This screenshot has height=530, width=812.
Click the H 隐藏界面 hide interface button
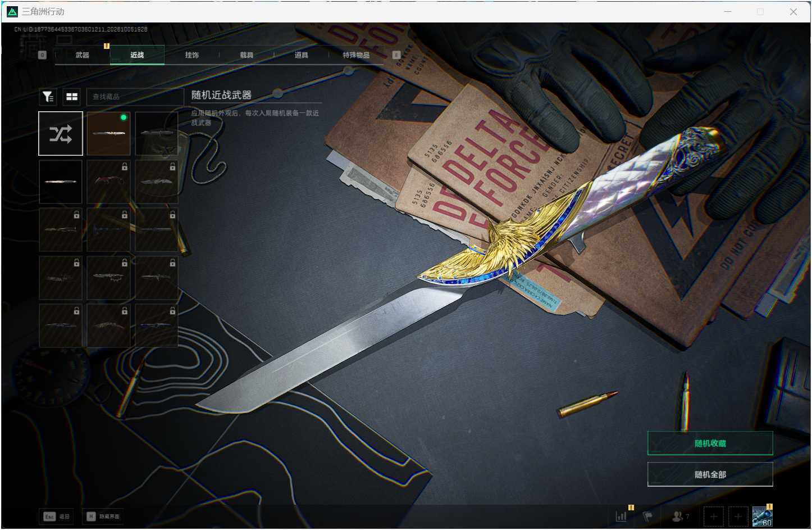click(x=103, y=516)
